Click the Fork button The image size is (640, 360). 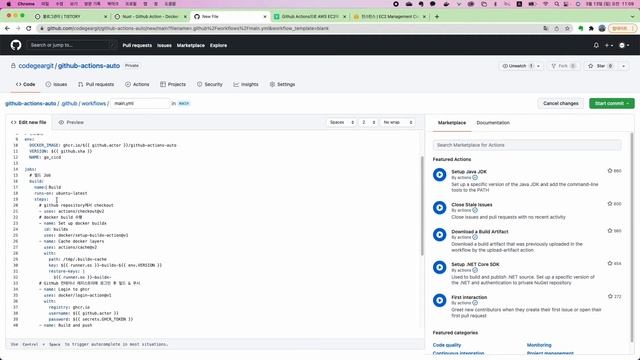(x=563, y=66)
